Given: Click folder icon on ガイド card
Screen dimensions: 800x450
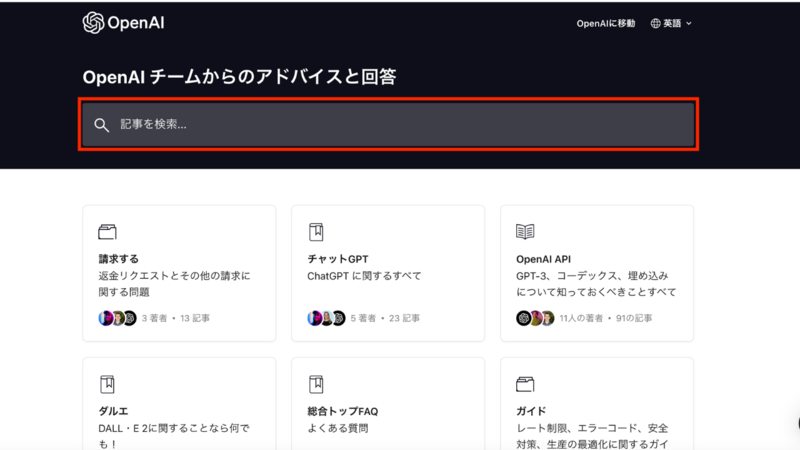Looking at the screenshot, I should [525, 384].
